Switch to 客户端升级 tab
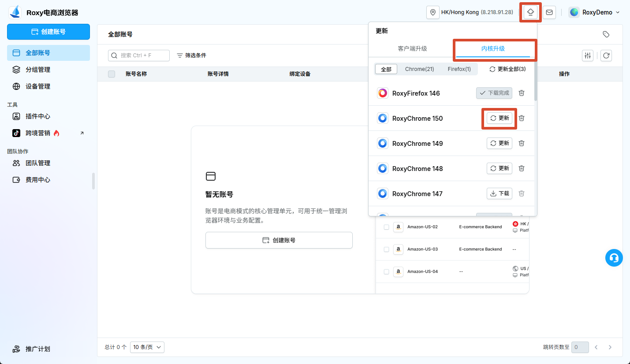The height and width of the screenshot is (364, 630). (x=412, y=48)
